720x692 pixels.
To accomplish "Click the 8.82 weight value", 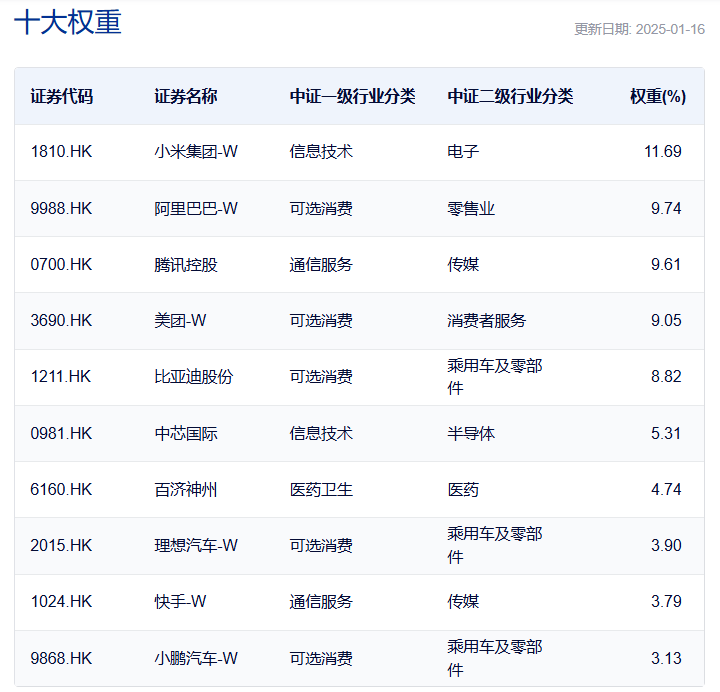I will click(666, 377).
